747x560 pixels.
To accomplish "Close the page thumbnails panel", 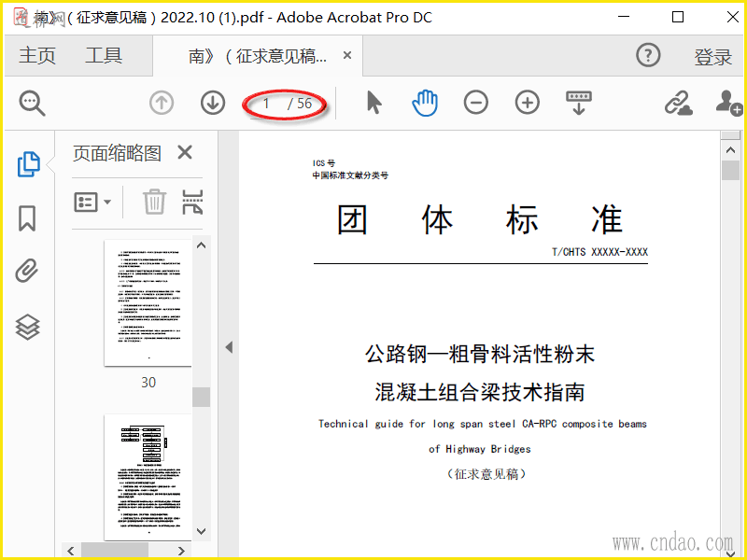I will click(x=185, y=153).
